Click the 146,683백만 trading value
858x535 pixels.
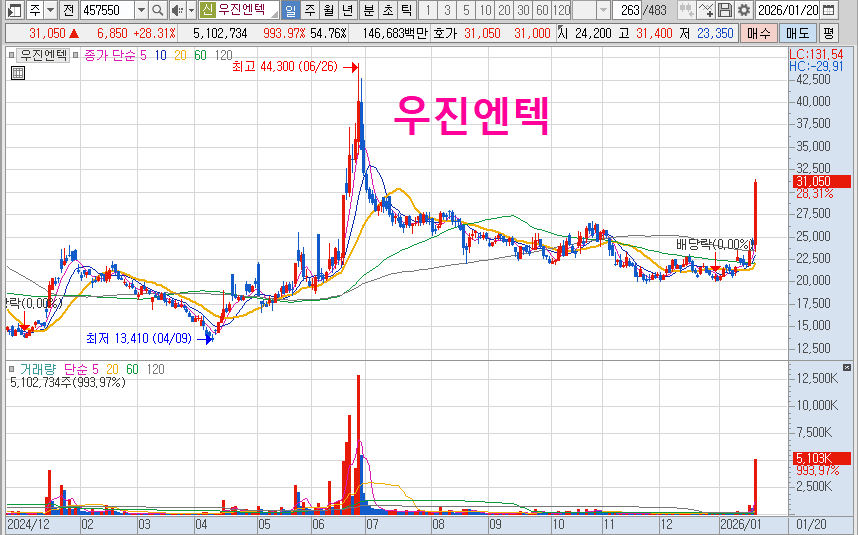point(395,33)
